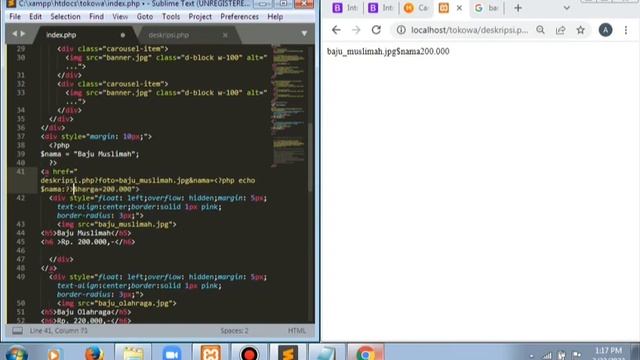This screenshot has height=360, width=640.
Task: Open the Action Center flag tray icon
Action: [577, 356]
